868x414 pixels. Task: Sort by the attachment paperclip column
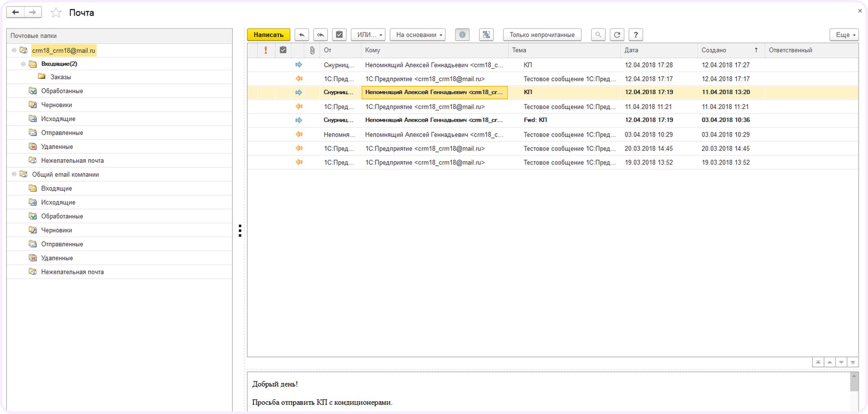312,50
